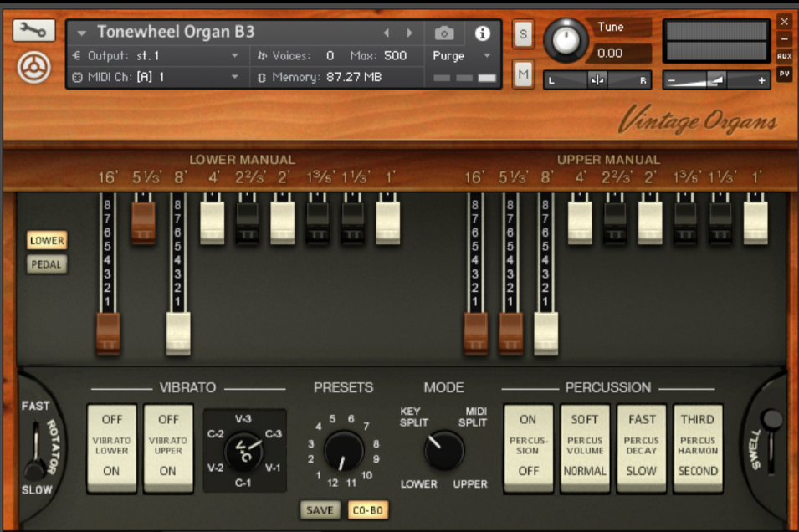This screenshot has height=532, width=799.
Task: Click the Swell slider handle
Action: [772, 419]
